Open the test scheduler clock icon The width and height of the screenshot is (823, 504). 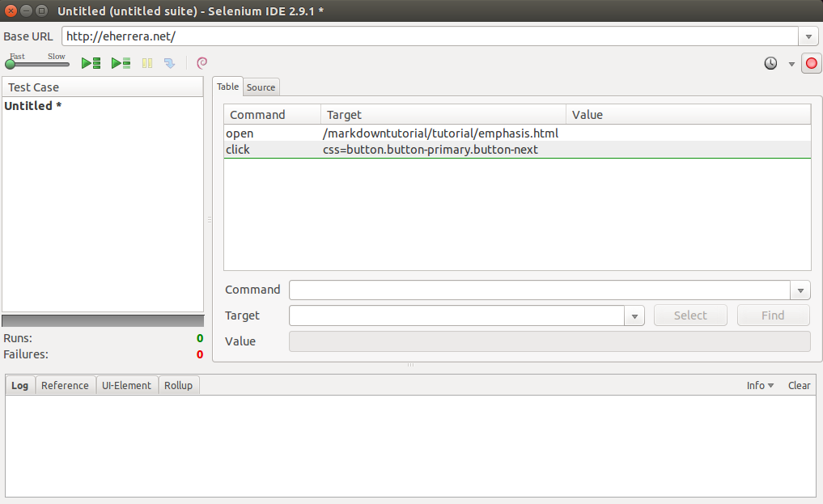[x=770, y=63]
